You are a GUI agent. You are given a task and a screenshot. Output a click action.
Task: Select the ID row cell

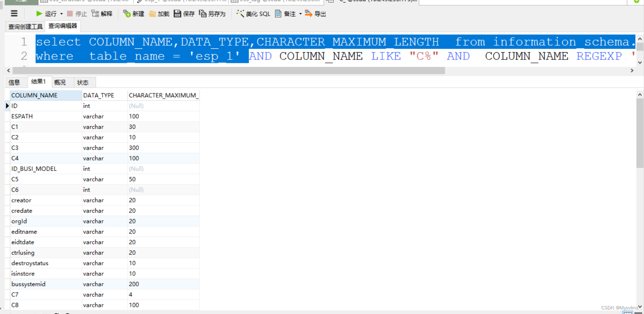45,106
